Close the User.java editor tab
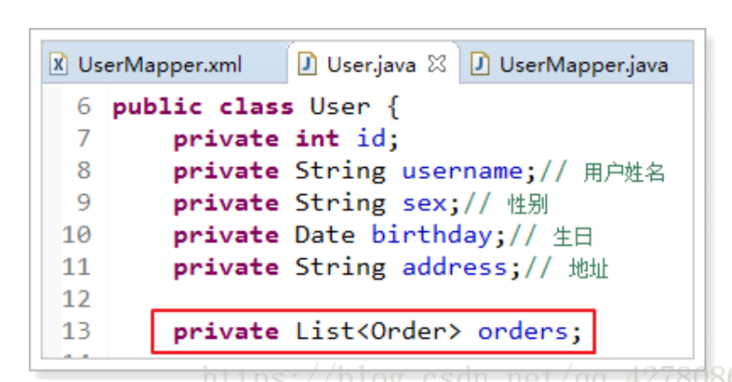Screen dimensions: 732x382 437,64
